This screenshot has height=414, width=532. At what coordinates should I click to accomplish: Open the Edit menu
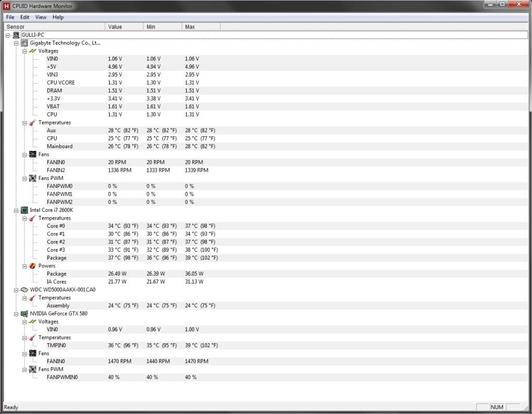point(25,17)
